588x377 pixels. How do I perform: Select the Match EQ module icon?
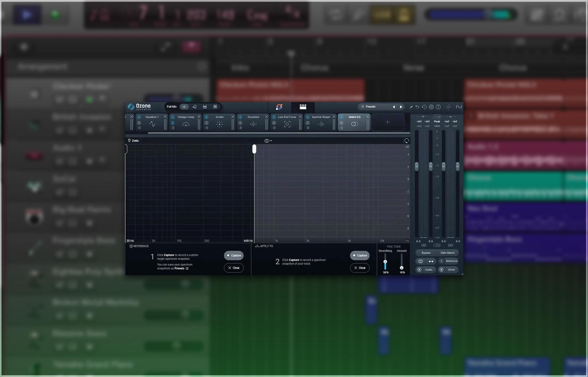[354, 124]
